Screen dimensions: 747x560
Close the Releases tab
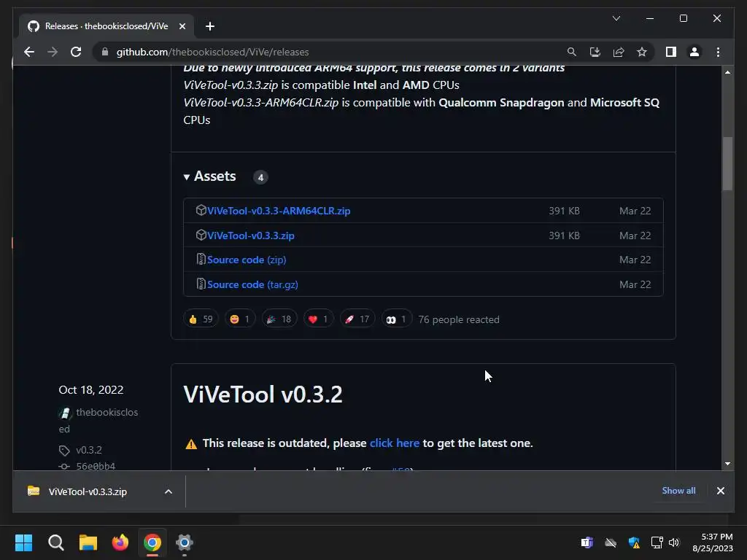pos(182,26)
